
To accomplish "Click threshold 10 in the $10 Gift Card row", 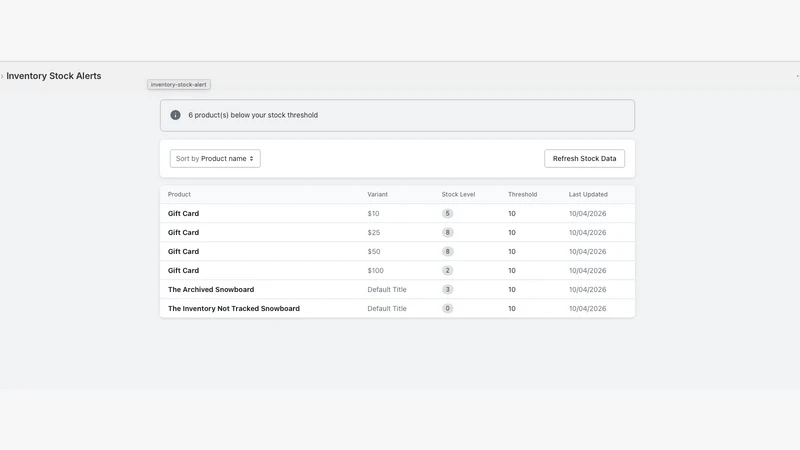I will (512, 214).
